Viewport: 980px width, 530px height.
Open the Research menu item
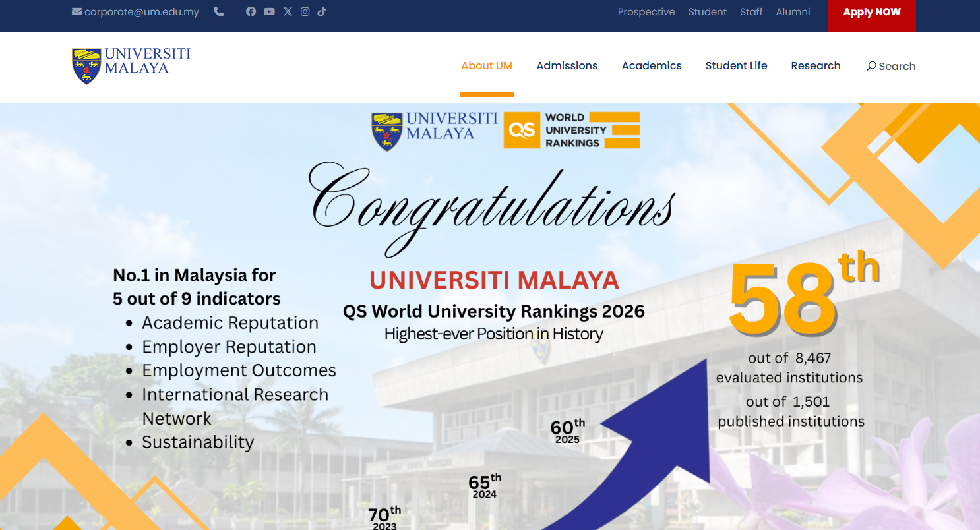816,66
